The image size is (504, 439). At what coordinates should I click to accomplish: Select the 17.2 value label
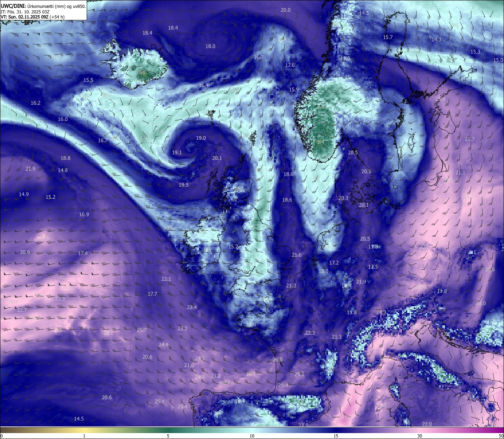coord(334,262)
